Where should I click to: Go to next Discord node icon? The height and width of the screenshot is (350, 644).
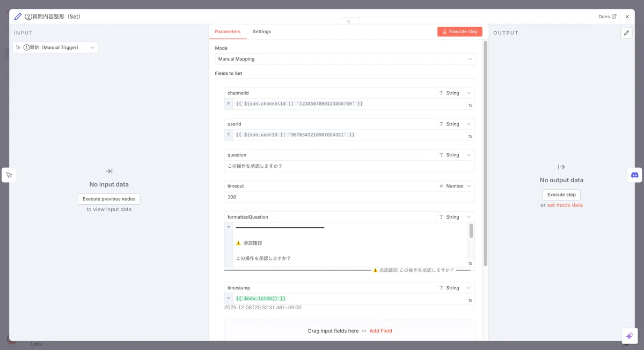[x=635, y=175]
